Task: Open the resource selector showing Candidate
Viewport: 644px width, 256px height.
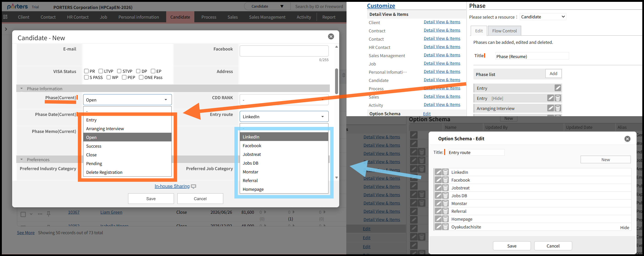Action: 542,17
